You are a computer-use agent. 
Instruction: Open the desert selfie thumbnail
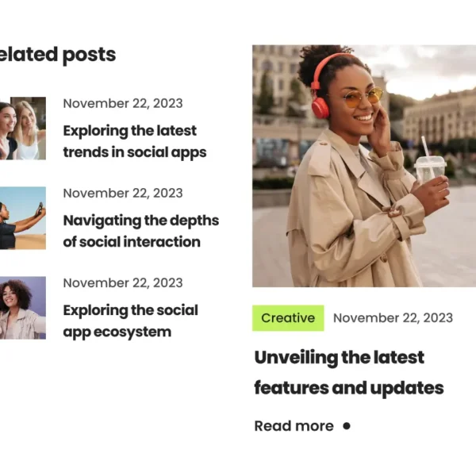pos(23,218)
